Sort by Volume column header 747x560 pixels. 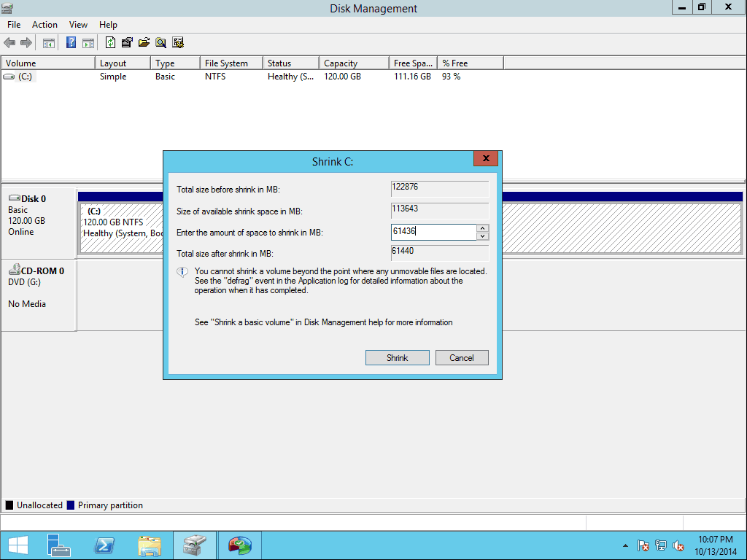pos(48,63)
